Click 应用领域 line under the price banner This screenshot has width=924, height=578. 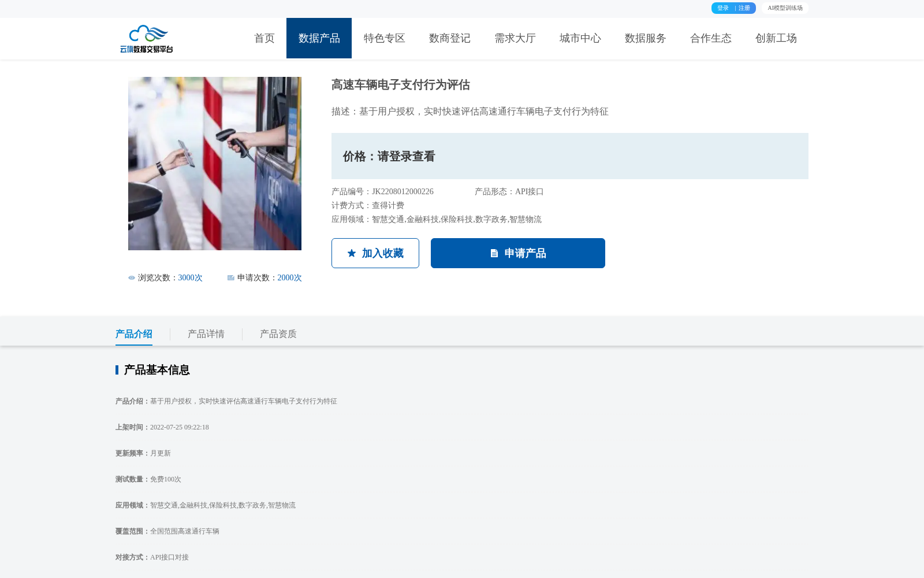pos(437,220)
